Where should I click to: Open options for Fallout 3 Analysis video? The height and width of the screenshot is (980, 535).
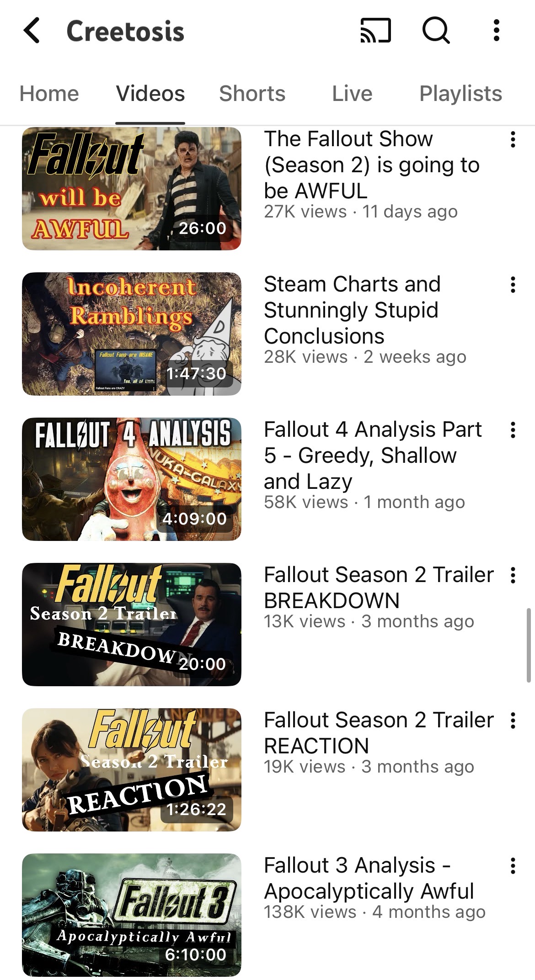(x=513, y=866)
